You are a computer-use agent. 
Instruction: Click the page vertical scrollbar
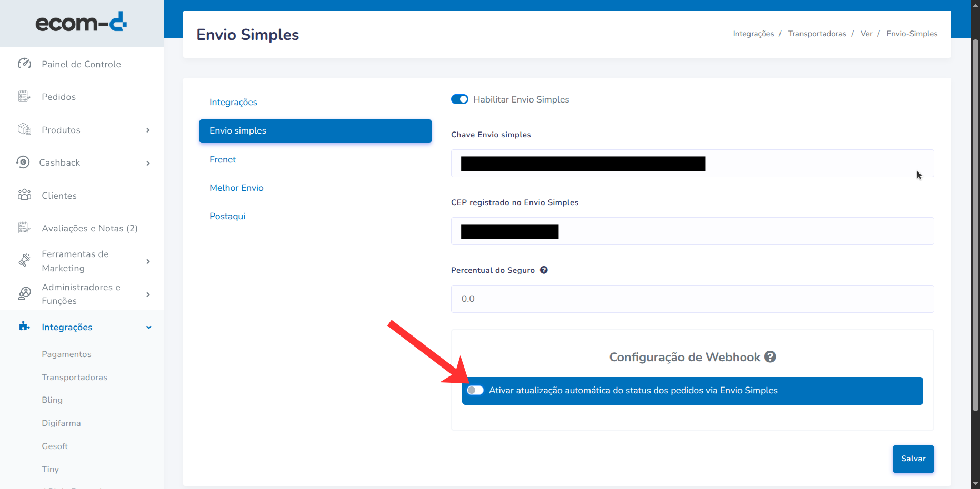(x=975, y=226)
